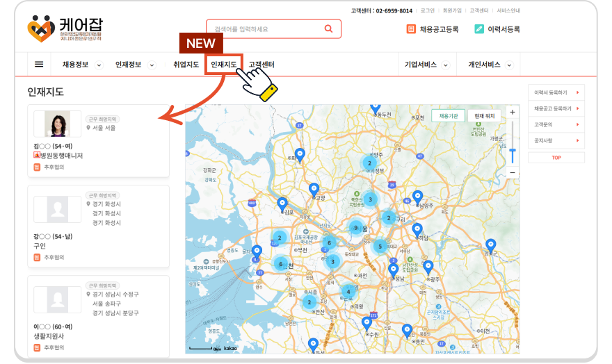Open 병원동행매니저 candidate title
This screenshot has width=612, height=364.
(x=62, y=156)
